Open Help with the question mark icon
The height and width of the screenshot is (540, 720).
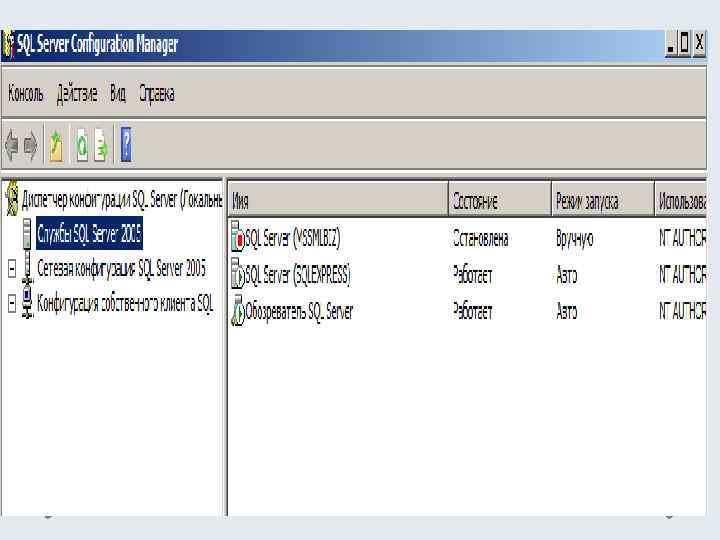click(x=126, y=145)
